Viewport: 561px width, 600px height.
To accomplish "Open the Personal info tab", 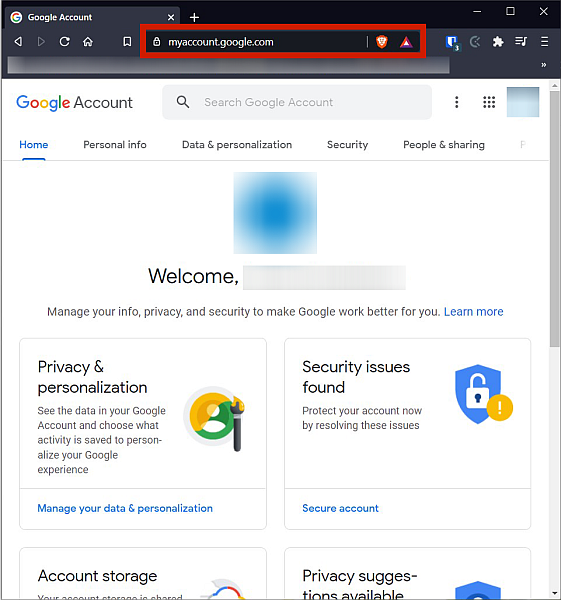I will (115, 145).
